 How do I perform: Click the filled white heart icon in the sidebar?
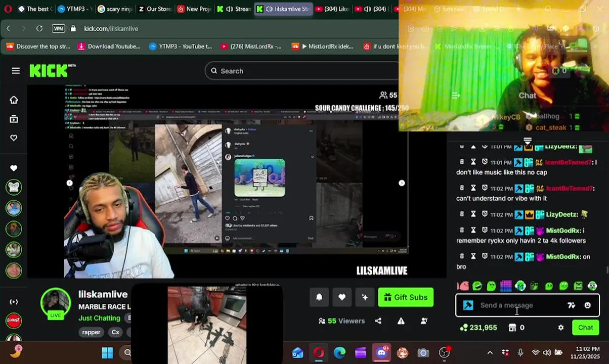[14, 168]
